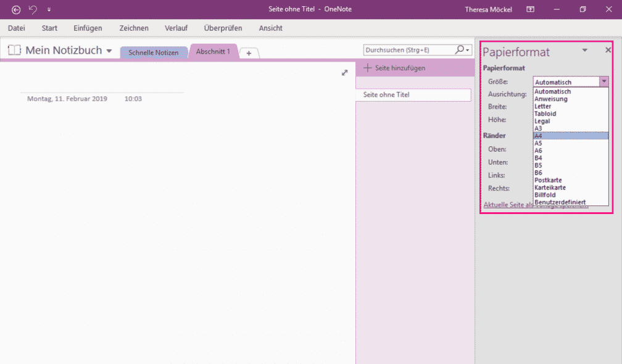Click the Seite hinzufügen plus icon

pos(369,68)
